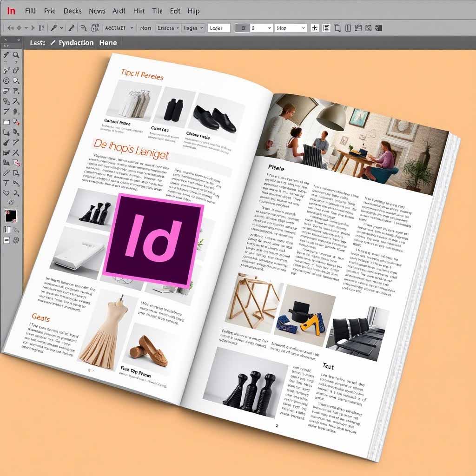The image size is (476, 476).
Task: Click the double back arrow in the control bar
Action: [10, 28]
